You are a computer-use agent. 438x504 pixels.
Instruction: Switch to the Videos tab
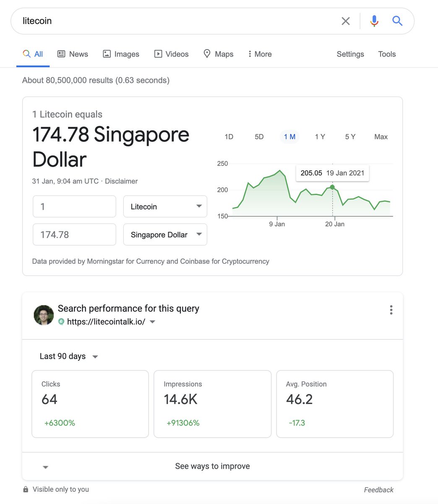point(171,54)
